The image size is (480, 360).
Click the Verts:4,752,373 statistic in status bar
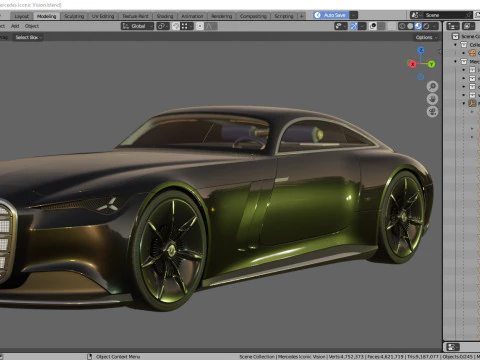click(347, 357)
